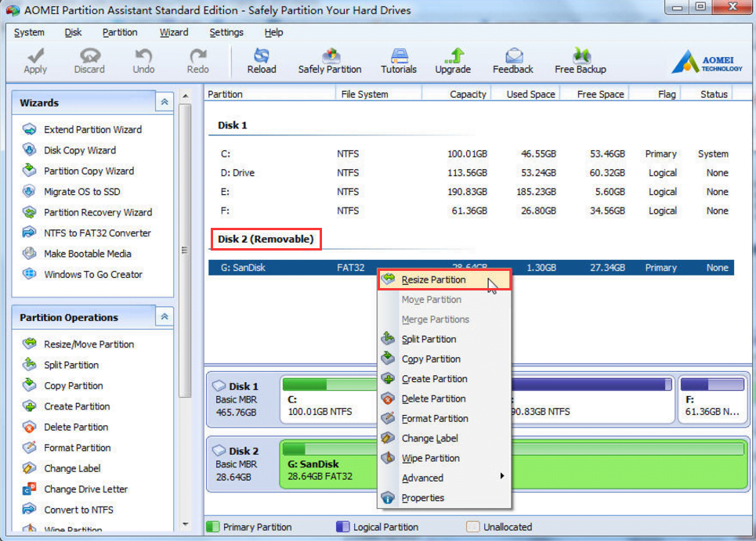This screenshot has height=541, width=756.
Task: Select Copy Partition in context menu
Action: (x=444, y=359)
